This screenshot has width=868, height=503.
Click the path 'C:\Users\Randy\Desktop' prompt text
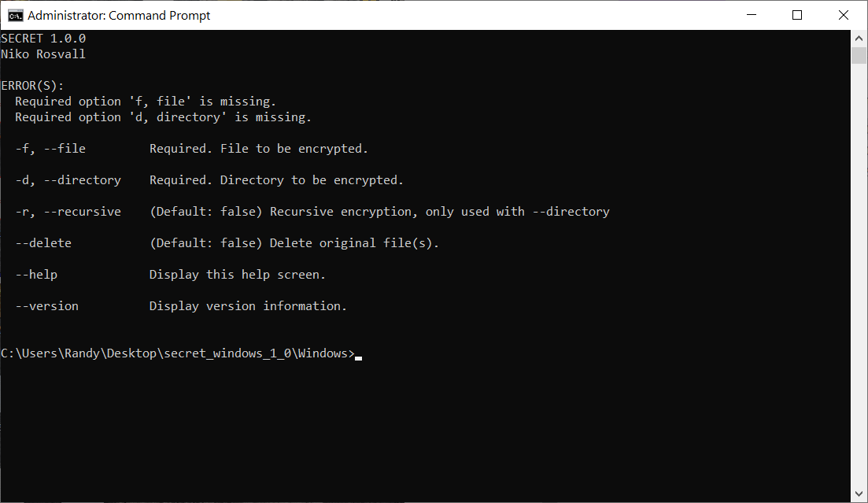click(x=79, y=353)
